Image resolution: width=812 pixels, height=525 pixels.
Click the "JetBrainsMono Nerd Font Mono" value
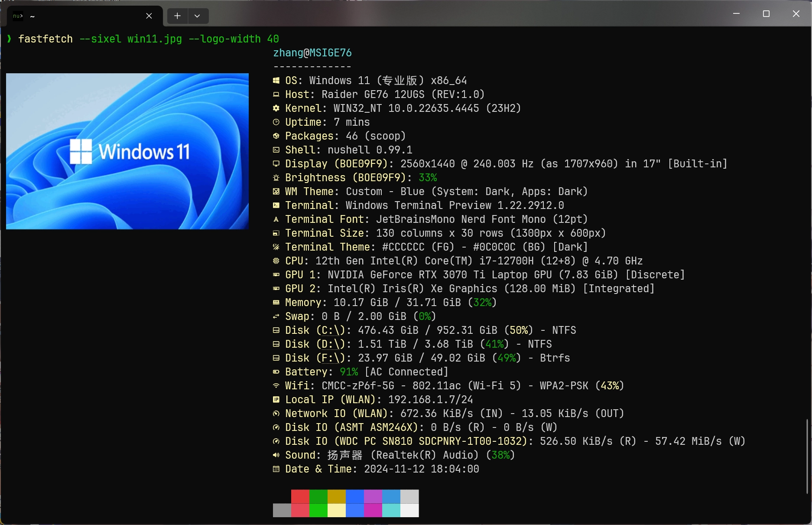461,219
